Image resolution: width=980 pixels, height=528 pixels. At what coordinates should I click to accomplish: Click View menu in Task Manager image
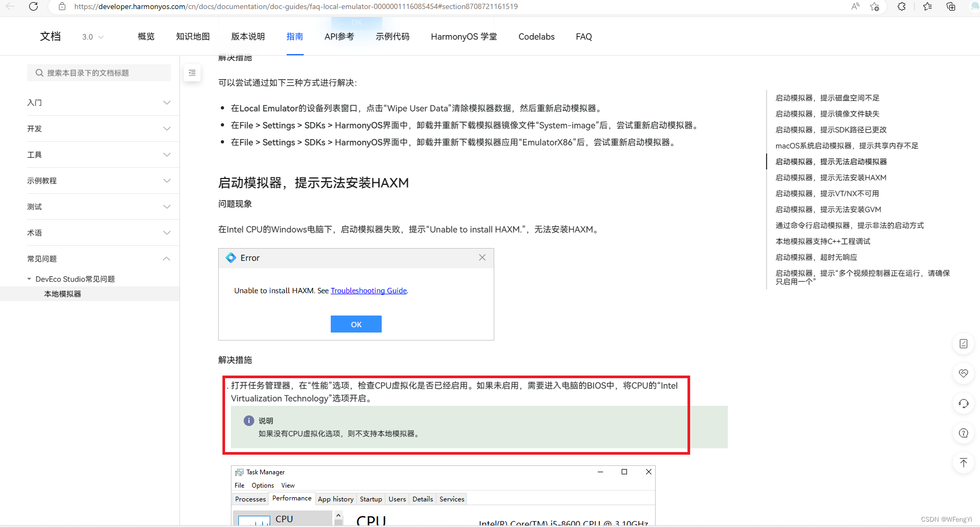point(288,486)
